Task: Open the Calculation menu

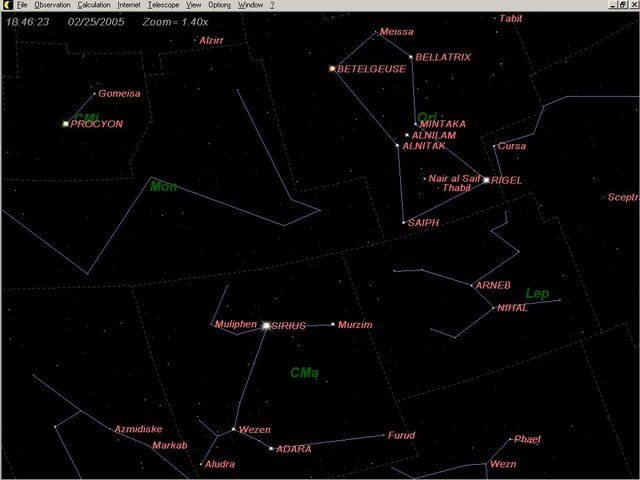Action: coord(94,5)
